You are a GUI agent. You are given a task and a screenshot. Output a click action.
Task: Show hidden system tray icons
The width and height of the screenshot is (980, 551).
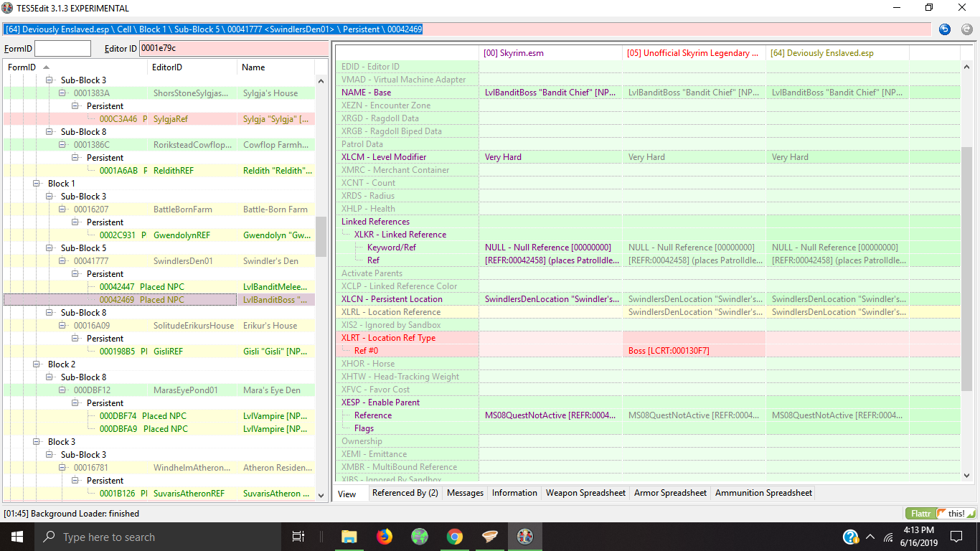tap(871, 537)
